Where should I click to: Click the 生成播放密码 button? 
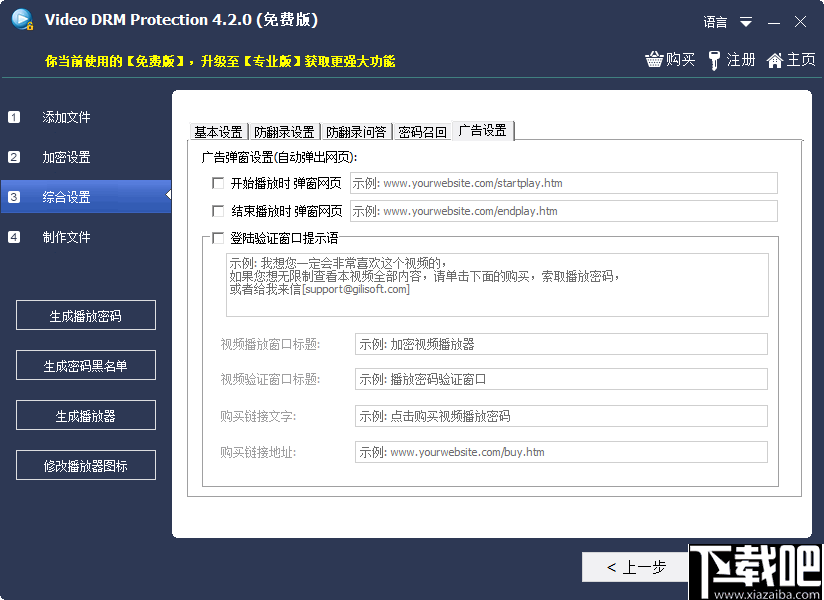point(85,315)
